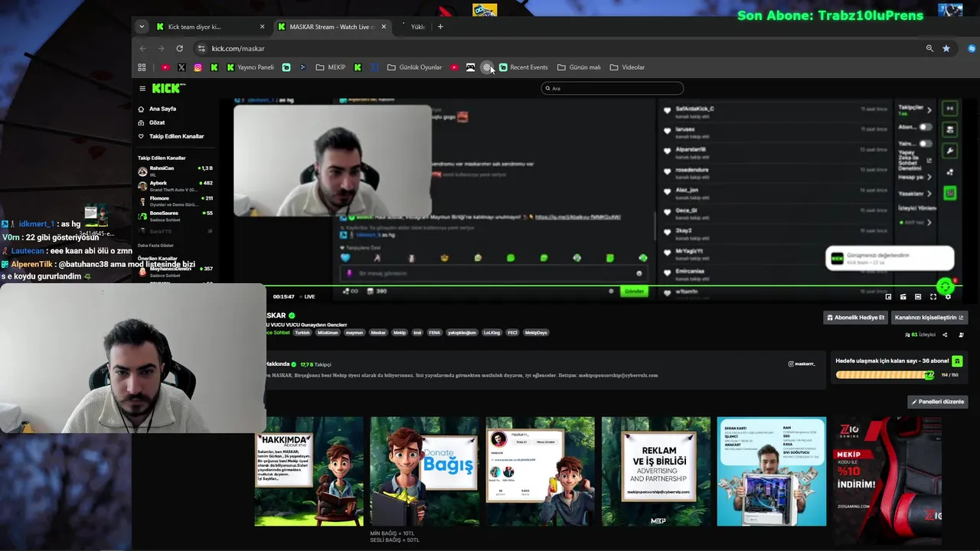Open Flomore channel in sidebar
Screen dimensions: 980x551
(175, 201)
